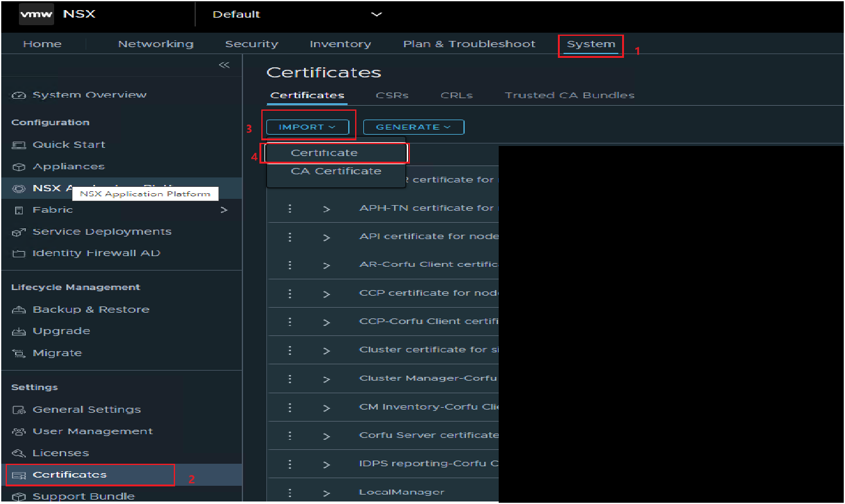The width and height of the screenshot is (845, 504).
Task: Switch to the CSRs sub-tab
Action: click(392, 96)
